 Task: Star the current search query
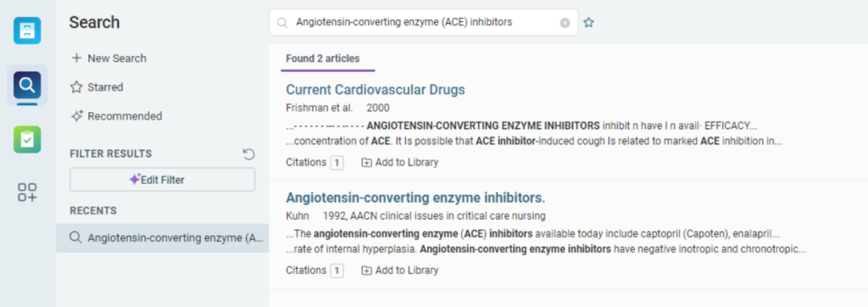588,23
